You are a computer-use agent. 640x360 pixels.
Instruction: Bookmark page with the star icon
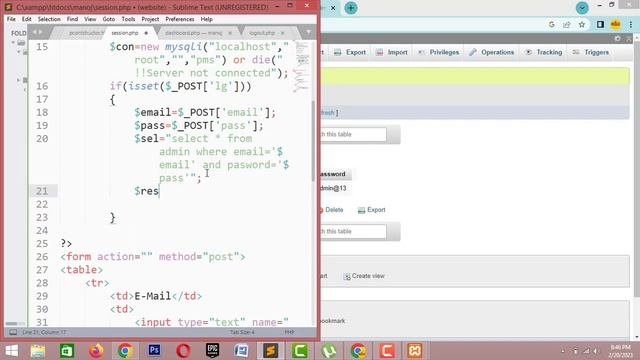click(582, 24)
